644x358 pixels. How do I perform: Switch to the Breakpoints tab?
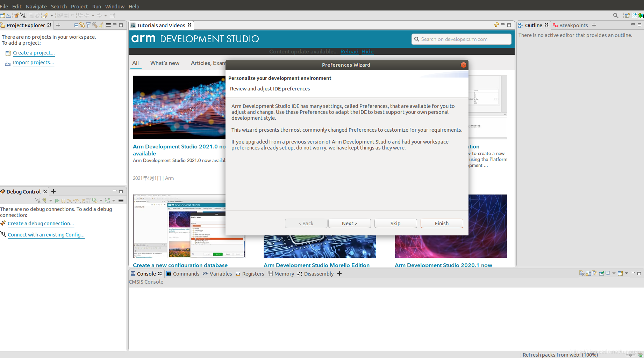click(570, 25)
